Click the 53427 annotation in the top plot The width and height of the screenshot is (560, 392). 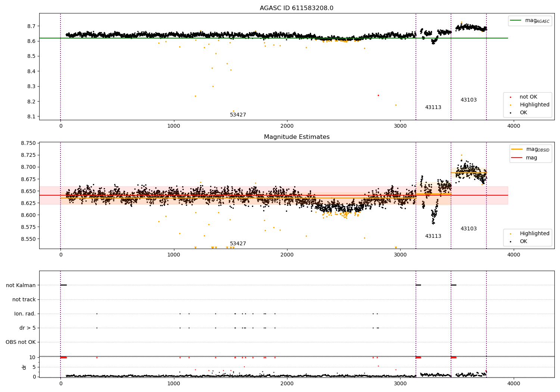pyautogui.click(x=238, y=115)
